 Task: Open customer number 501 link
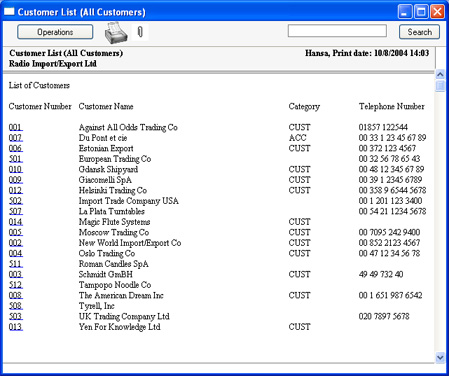(16, 159)
